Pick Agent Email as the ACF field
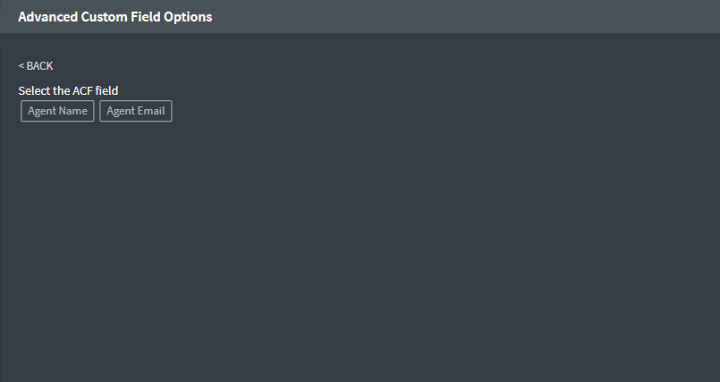The height and width of the screenshot is (382, 720). pyautogui.click(x=135, y=111)
